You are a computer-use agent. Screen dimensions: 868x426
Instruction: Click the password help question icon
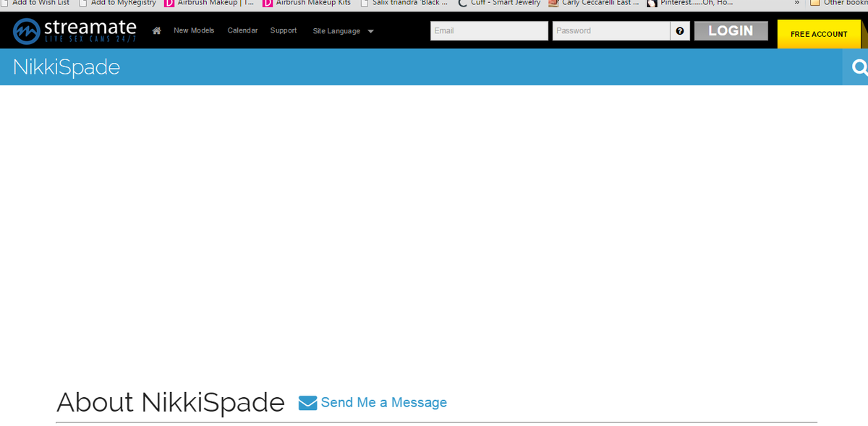coord(680,31)
